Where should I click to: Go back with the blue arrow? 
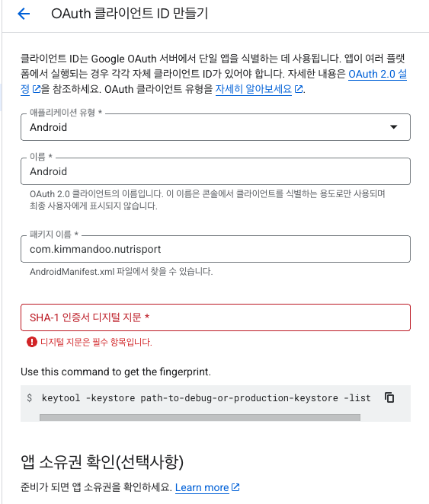(24, 14)
